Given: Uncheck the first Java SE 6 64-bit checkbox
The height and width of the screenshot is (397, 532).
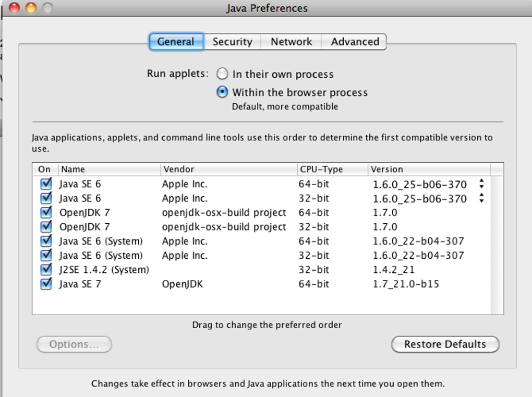Looking at the screenshot, I should point(46,184).
